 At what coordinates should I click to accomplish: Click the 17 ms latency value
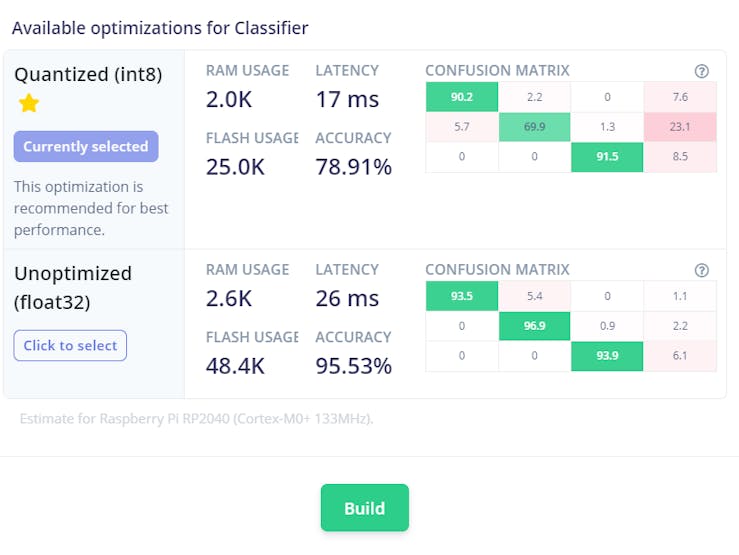347,99
